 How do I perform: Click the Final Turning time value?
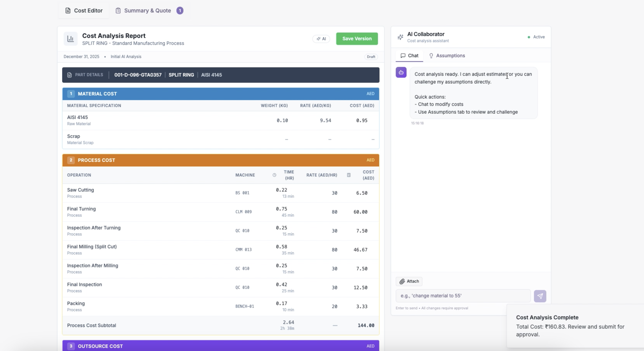(x=281, y=209)
